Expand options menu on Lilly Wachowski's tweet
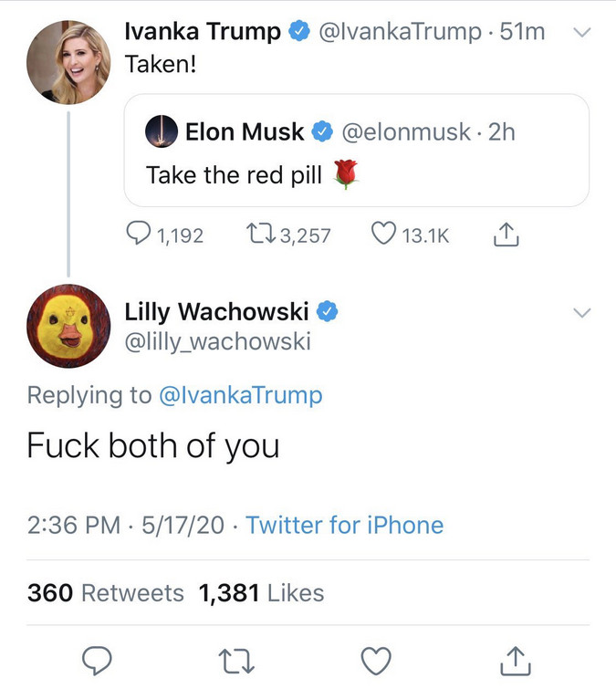616x689 pixels. [581, 313]
